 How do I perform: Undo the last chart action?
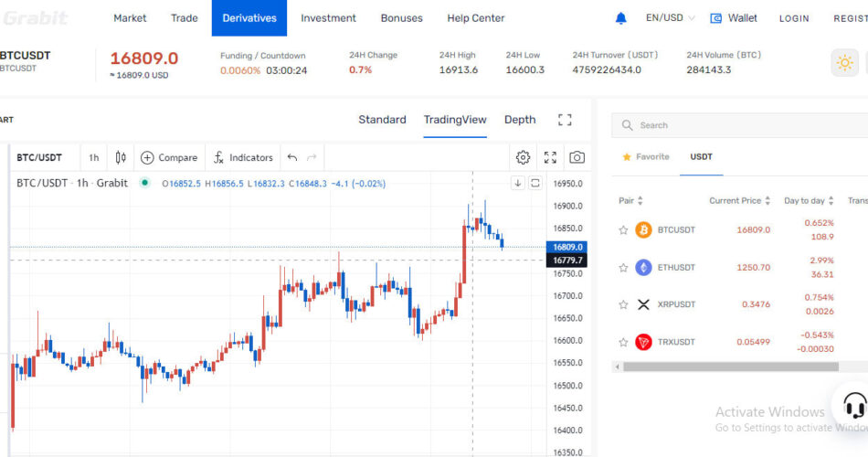(x=292, y=157)
